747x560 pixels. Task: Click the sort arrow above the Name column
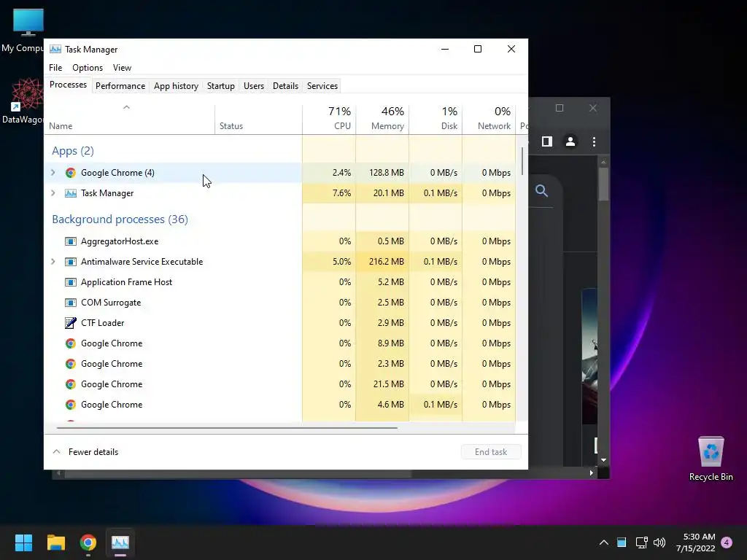126,108
